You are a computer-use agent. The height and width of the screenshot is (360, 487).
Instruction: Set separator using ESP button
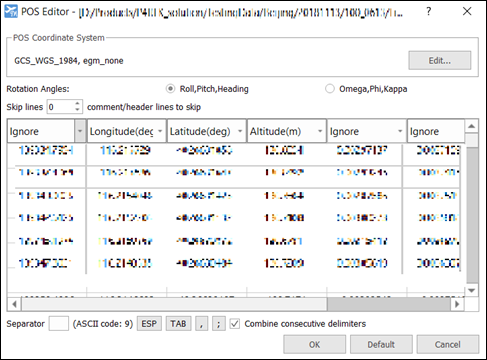149,324
